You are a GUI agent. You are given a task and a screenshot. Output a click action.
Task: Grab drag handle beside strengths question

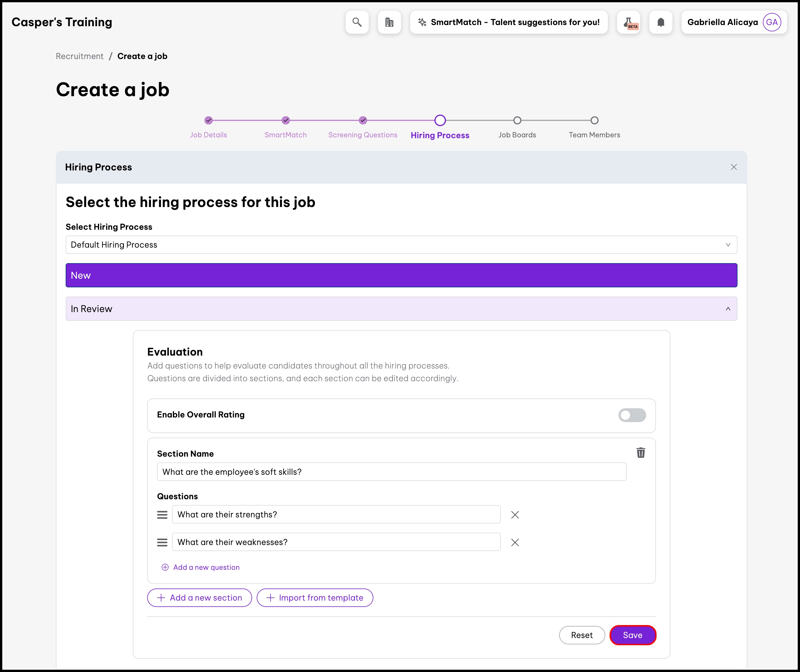coord(162,515)
